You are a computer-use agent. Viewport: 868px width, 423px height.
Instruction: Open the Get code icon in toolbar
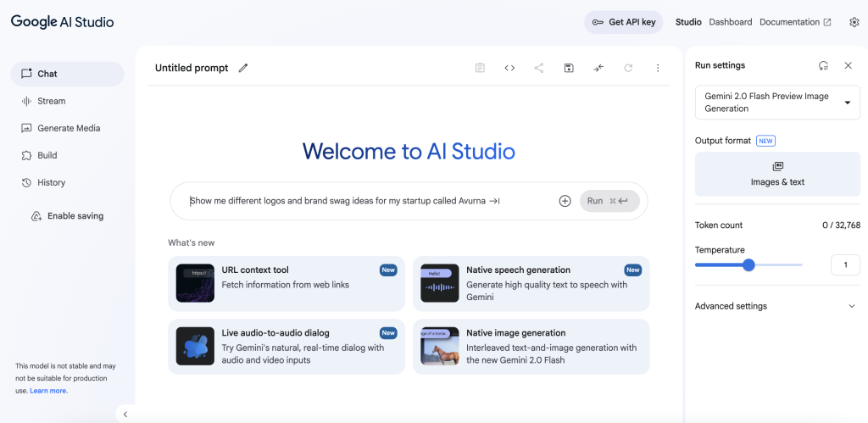(509, 68)
